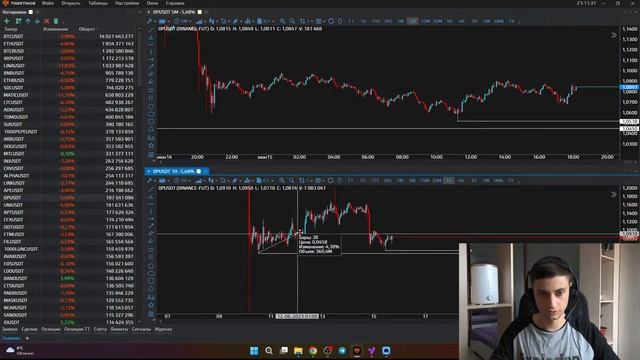Open Chrome from taskbar
The width and height of the screenshot is (640, 360).
coord(313,351)
